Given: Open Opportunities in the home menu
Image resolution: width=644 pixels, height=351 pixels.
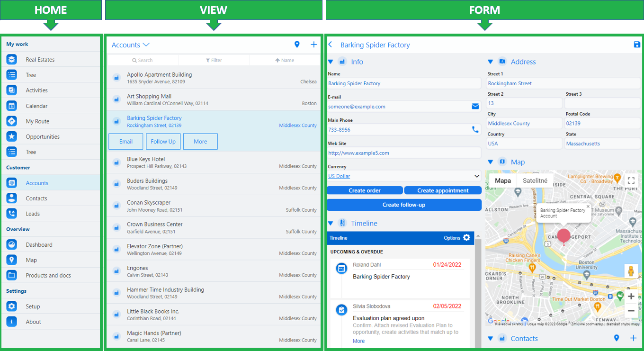Looking at the screenshot, I should coord(43,137).
